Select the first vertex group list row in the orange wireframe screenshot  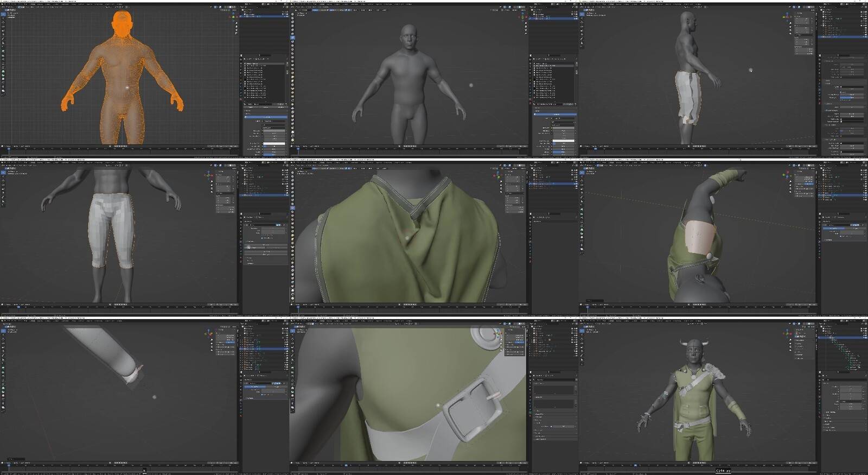click(265, 64)
